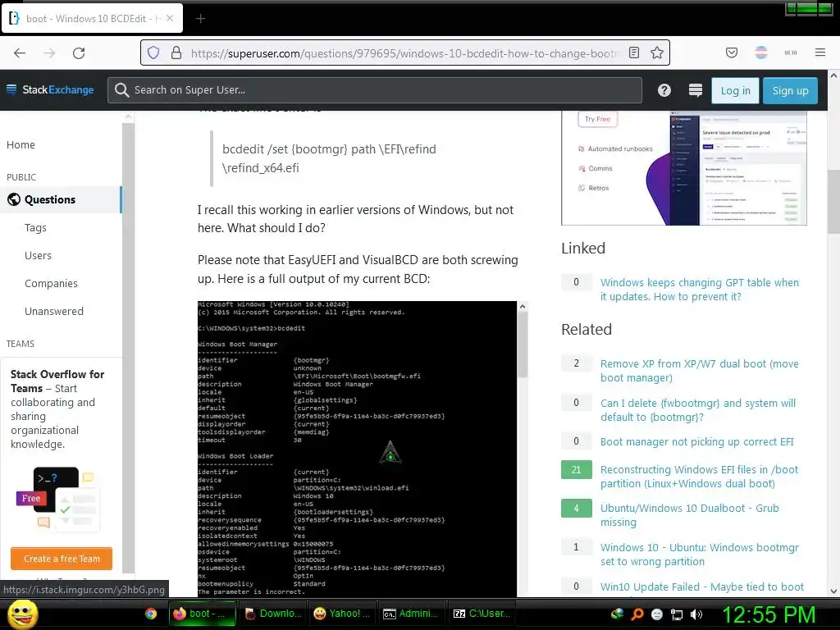Go to Home in left sidebar
840x630 pixels.
click(21, 144)
